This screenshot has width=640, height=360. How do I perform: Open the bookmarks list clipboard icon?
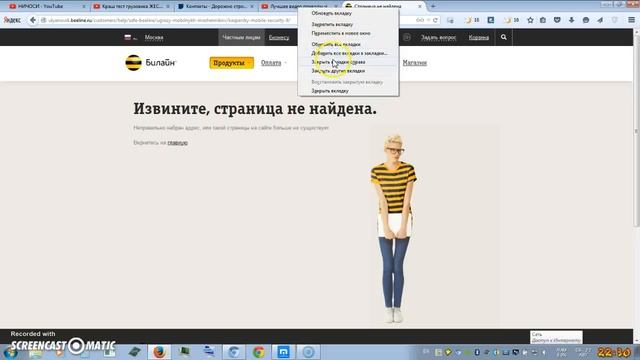pos(543,20)
